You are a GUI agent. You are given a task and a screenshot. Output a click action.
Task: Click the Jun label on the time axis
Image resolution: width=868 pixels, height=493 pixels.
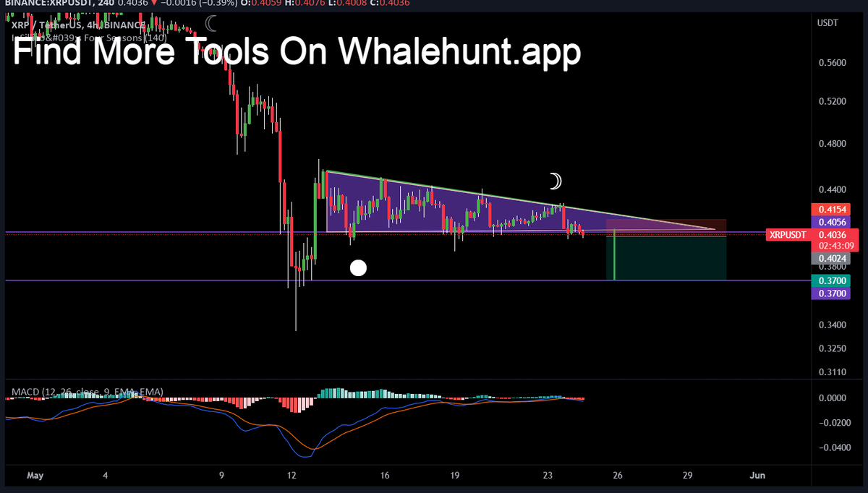point(757,476)
